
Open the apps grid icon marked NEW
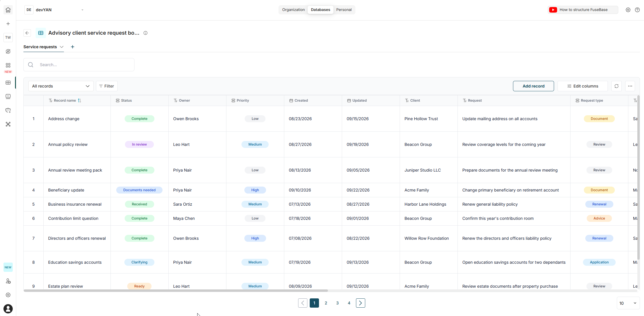[8, 66]
